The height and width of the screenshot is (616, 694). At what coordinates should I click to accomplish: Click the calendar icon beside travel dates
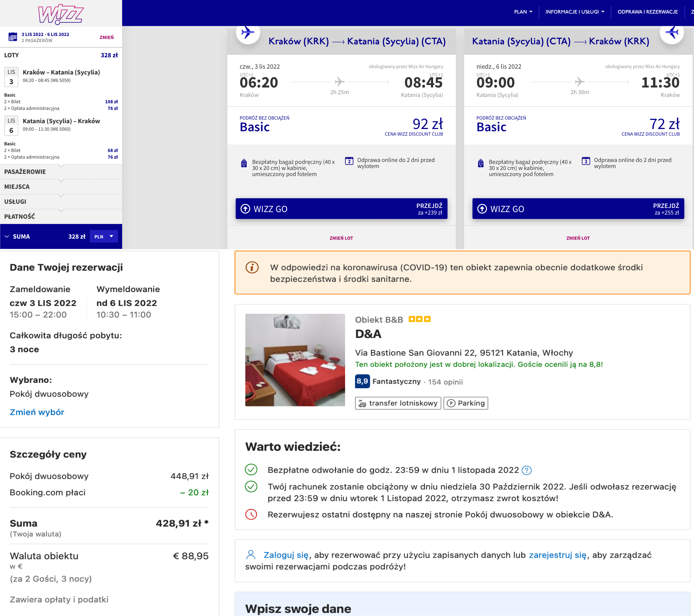12,37
